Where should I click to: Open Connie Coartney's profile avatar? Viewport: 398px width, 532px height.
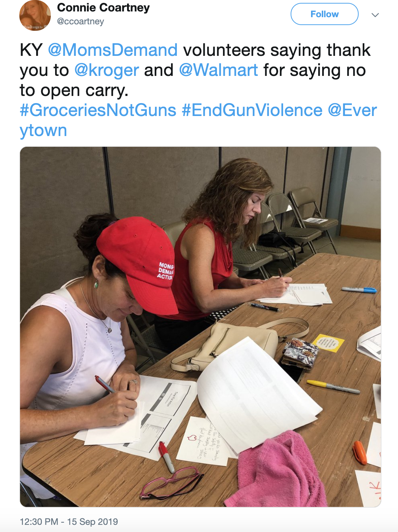(x=35, y=15)
